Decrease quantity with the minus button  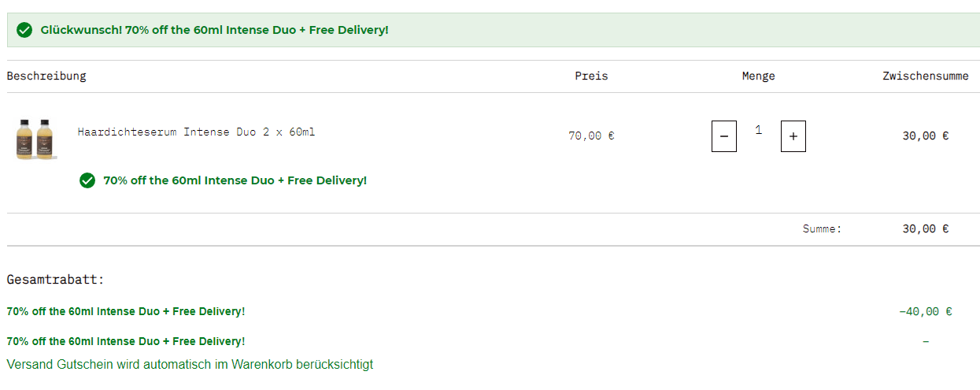tap(724, 136)
